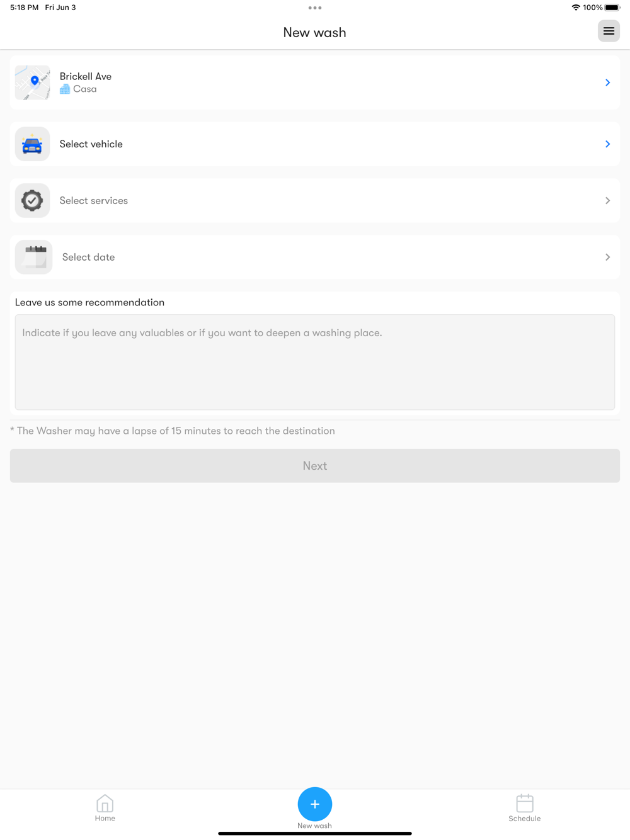Click the recommendation text input area

[x=315, y=362]
